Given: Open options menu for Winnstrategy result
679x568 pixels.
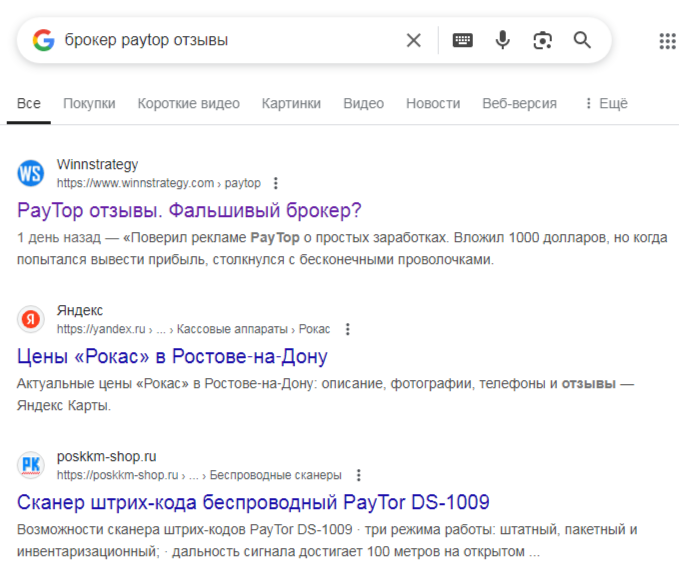Looking at the screenshot, I should click(276, 183).
